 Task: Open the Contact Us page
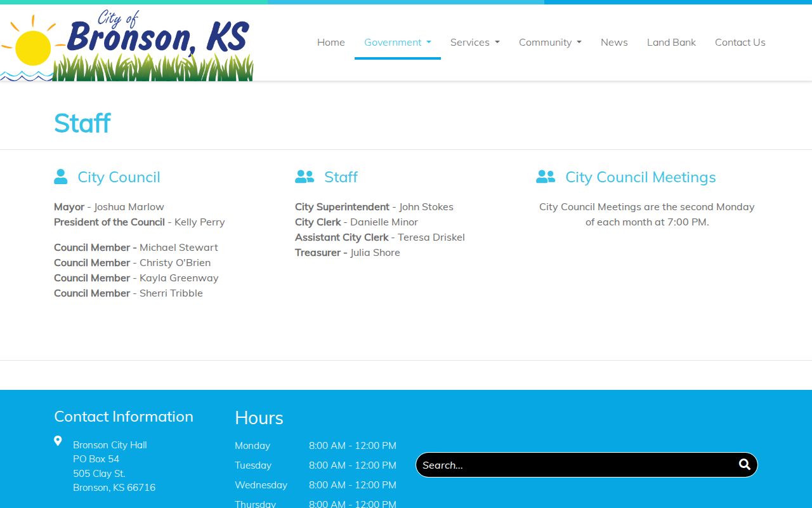[740, 42]
